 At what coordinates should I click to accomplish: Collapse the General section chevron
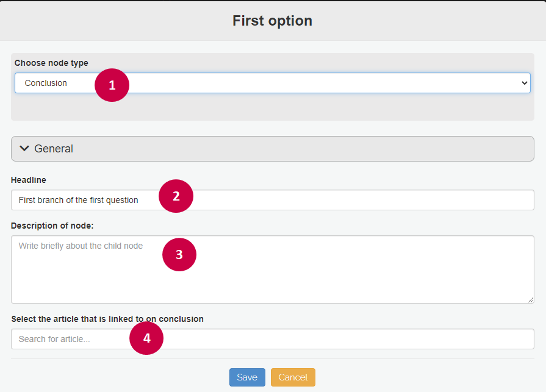tap(24, 149)
